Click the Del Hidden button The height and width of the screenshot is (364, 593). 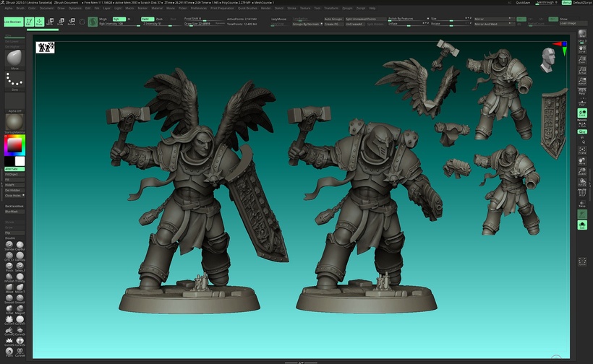(x=14, y=191)
